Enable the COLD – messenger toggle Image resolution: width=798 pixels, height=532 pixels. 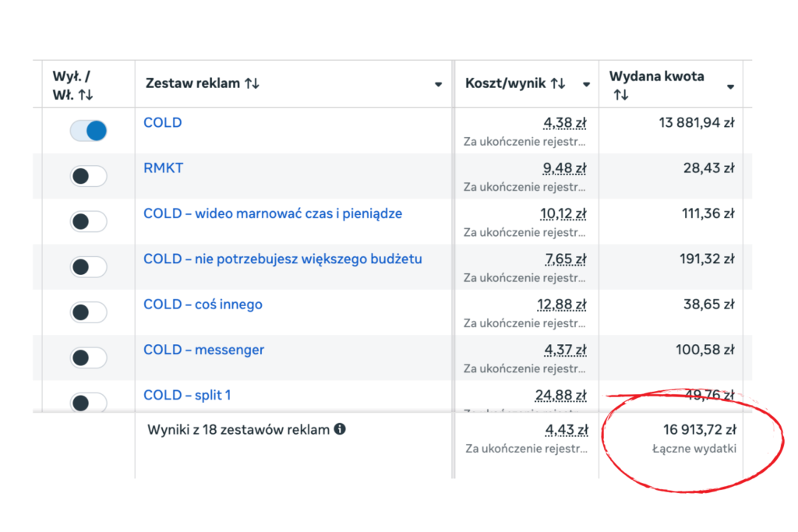88,358
